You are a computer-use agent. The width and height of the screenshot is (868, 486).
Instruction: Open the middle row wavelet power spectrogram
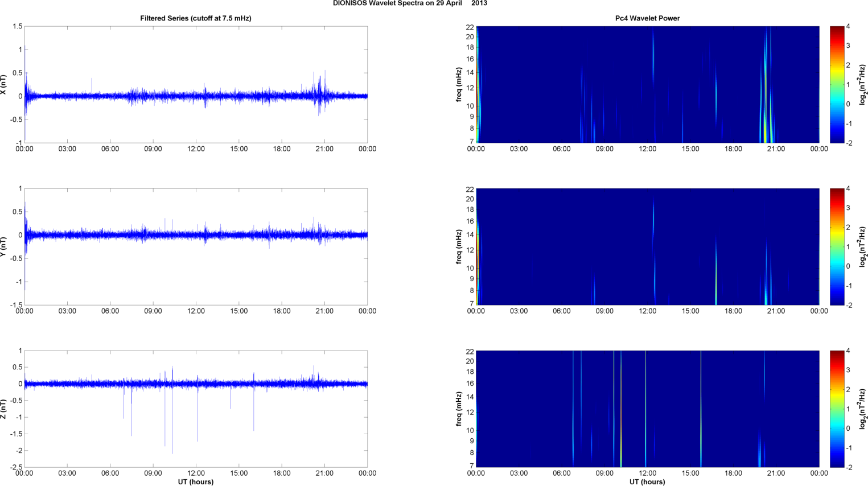point(647,246)
